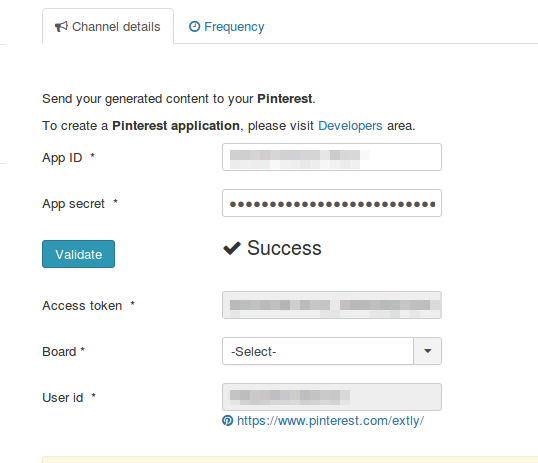Select the Board -Select- combo box
The image size is (538, 463).
332,351
